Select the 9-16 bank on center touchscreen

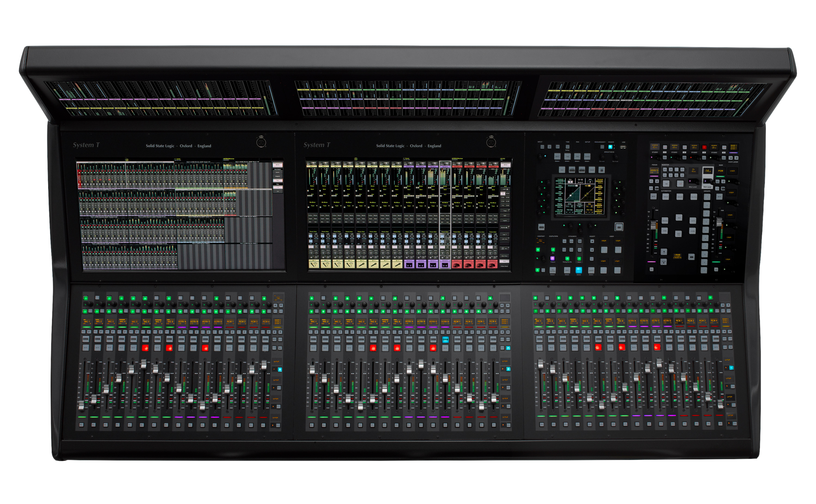[x=503, y=197]
